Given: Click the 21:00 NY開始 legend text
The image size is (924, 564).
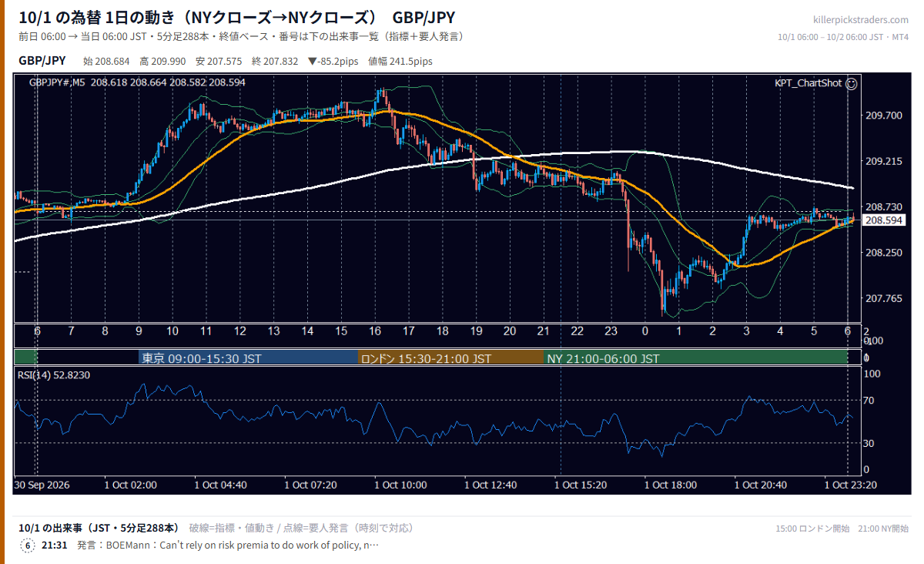Looking at the screenshot, I should tap(882, 529).
